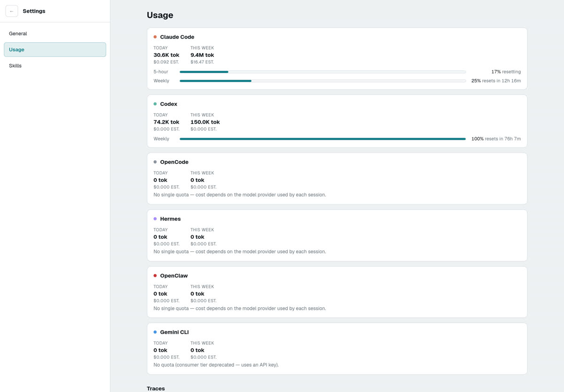Click the no single quota note under OpenCode

pos(240,195)
